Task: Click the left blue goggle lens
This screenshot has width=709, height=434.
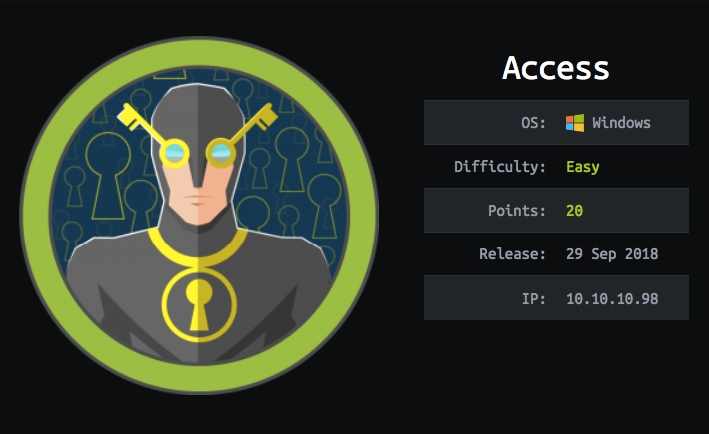Action: [x=175, y=153]
